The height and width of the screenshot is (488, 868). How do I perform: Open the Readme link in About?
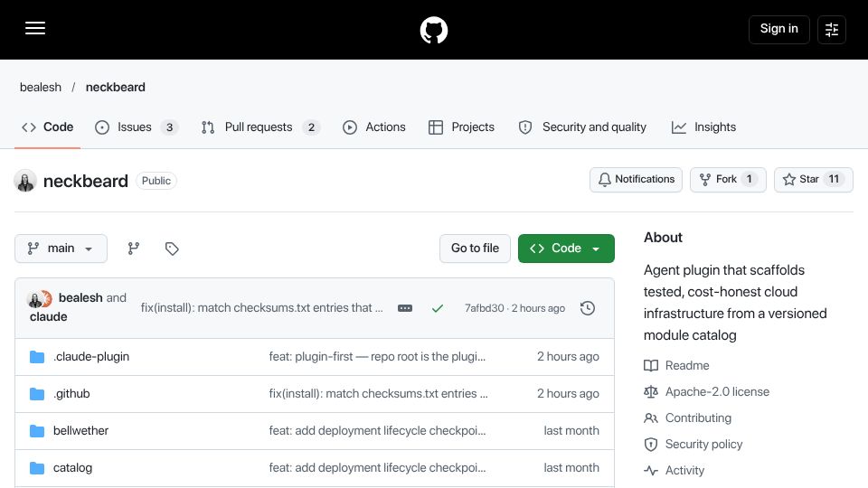tap(676, 366)
